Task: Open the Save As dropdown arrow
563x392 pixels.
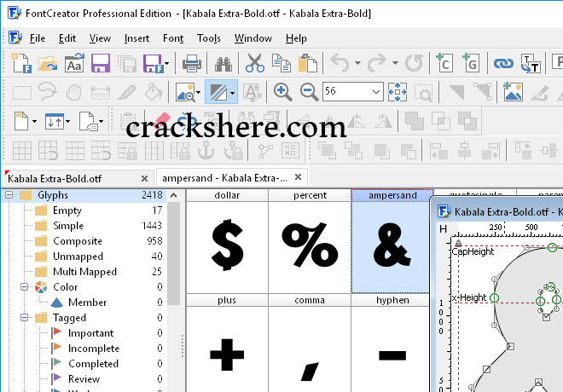Action: pos(166,63)
